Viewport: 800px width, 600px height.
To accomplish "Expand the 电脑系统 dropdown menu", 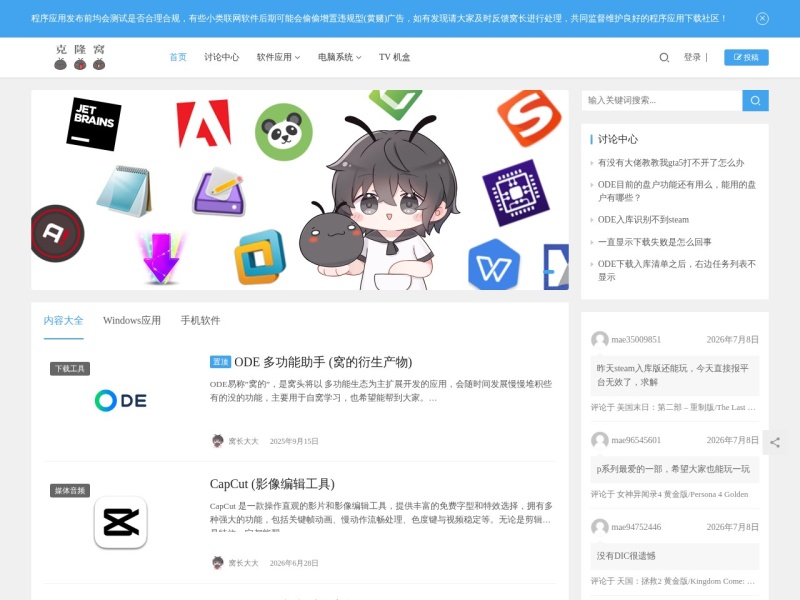I will click(x=339, y=57).
